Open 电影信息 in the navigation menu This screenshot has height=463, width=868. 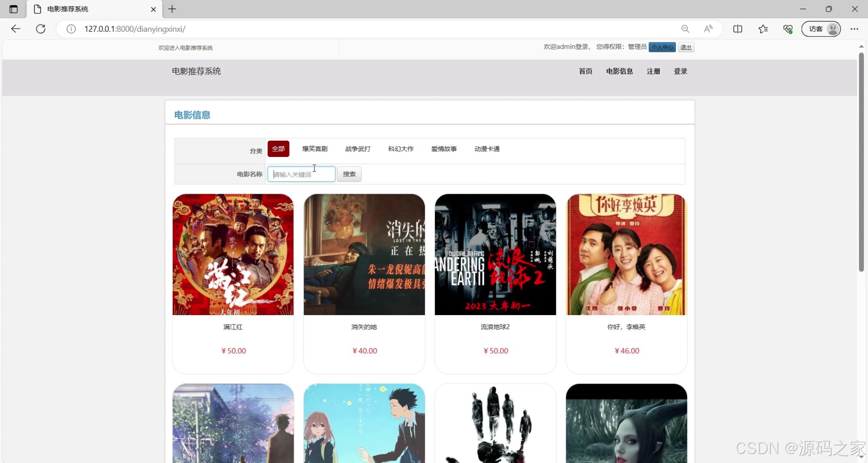[x=619, y=71]
